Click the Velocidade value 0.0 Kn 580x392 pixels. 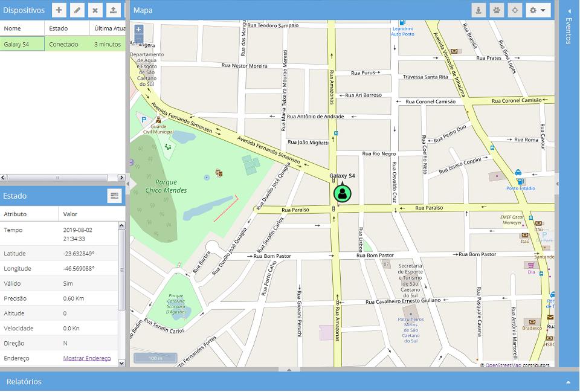click(71, 328)
